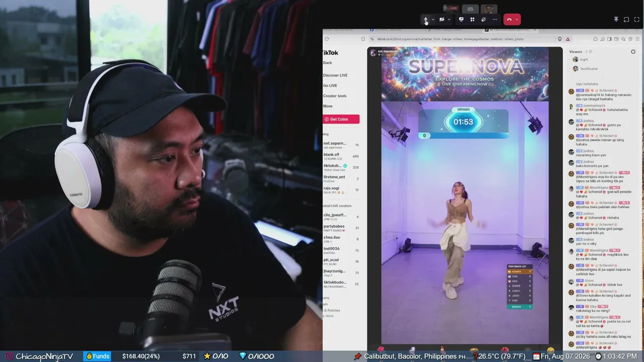
Task: Click the sparkle assistant icon in browser toolbar
Action: point(623,39)
